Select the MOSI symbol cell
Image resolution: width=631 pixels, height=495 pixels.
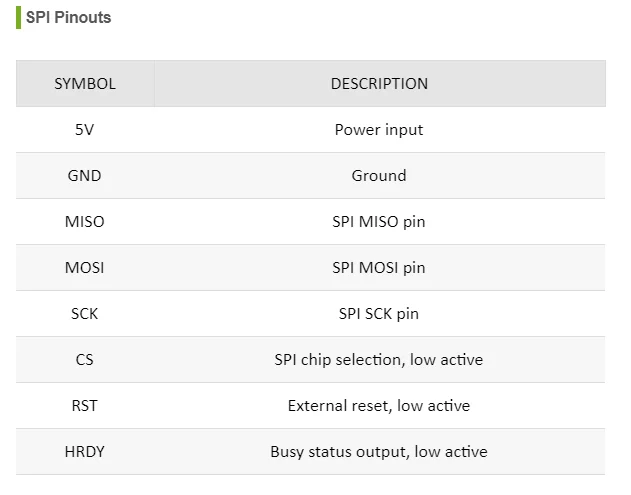point(85,268)
